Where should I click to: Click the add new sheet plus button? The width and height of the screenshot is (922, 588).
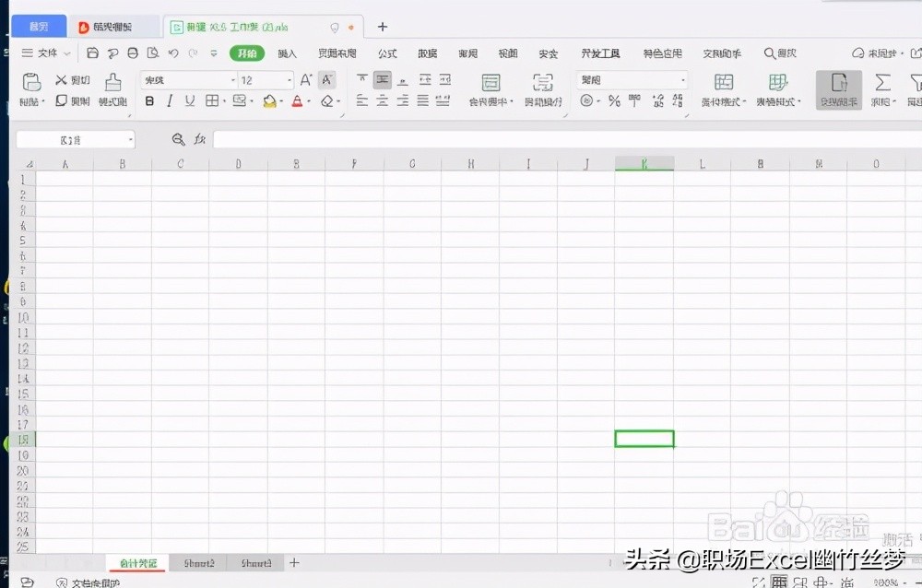[x=294, y=562]
